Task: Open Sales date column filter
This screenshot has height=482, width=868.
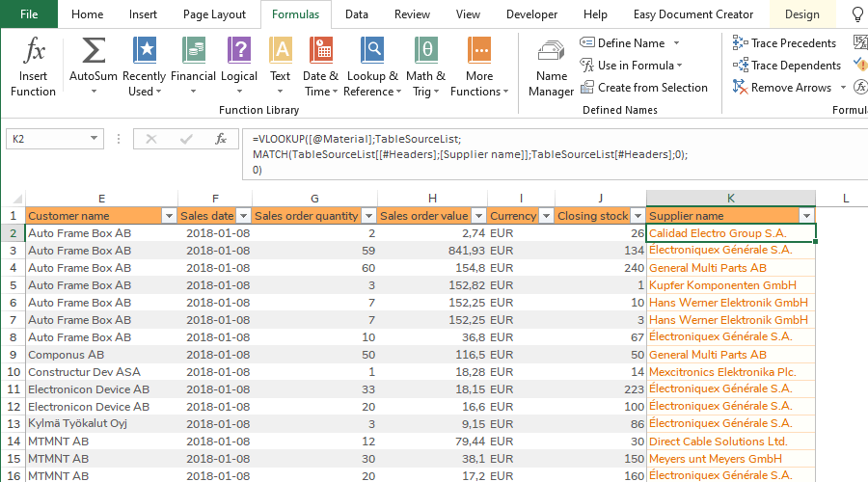Action: tap(243, 216)
